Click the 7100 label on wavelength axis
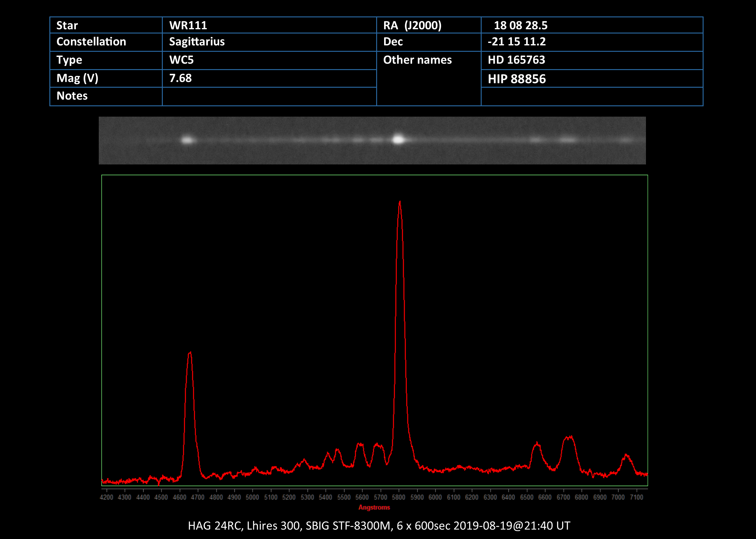The width and height of the screenshot is (756, 539). point(637,497)
